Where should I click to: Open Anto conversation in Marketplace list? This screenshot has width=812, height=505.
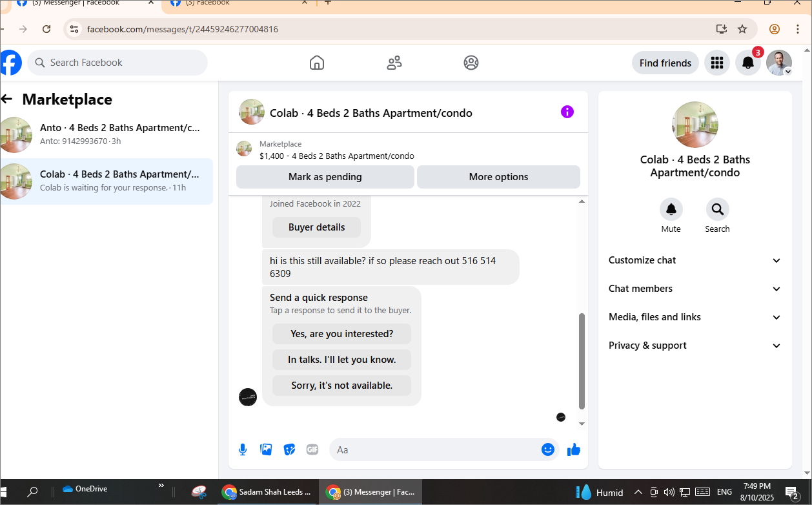[107, 134]
